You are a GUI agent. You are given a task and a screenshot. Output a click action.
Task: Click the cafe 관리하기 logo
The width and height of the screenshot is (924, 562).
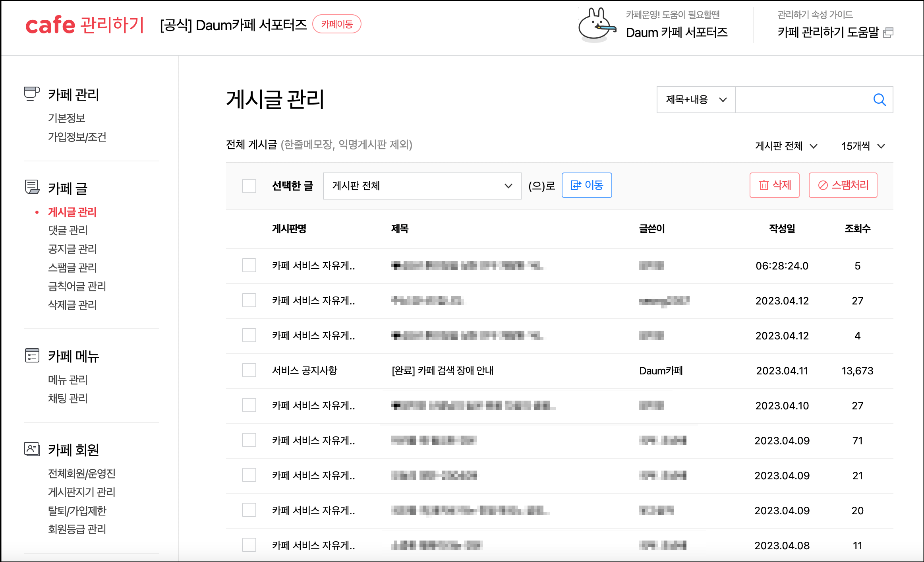tap(85, 25)
